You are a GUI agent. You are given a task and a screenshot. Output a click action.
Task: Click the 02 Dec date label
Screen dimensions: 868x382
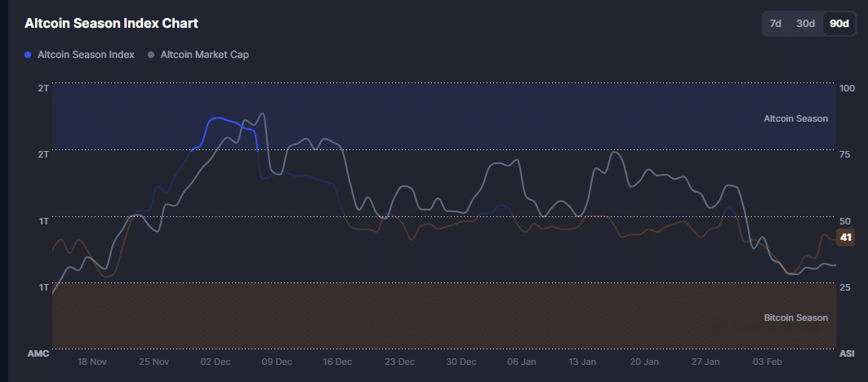coord(215,362)
